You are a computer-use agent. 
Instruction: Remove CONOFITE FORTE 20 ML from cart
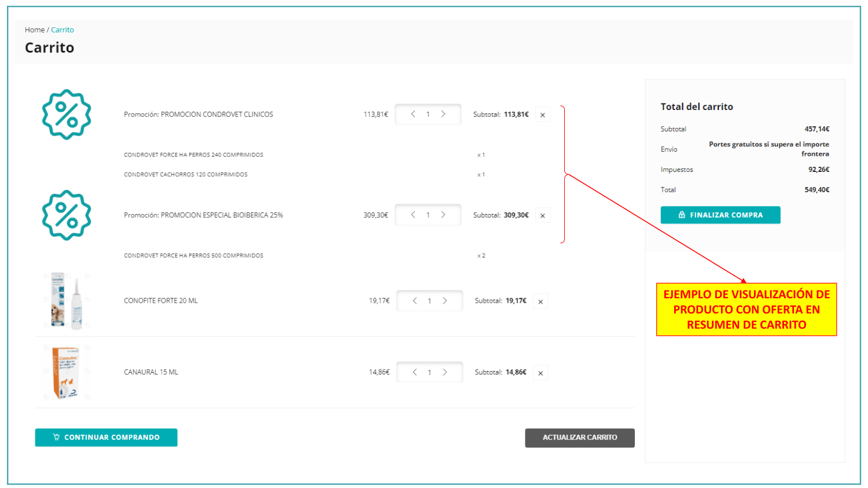540,302
